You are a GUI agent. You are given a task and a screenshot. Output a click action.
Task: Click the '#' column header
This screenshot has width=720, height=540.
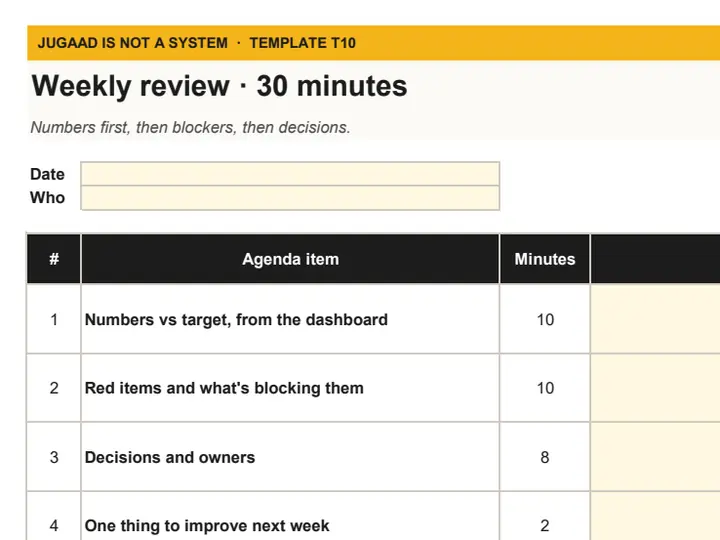pos(54,259)
